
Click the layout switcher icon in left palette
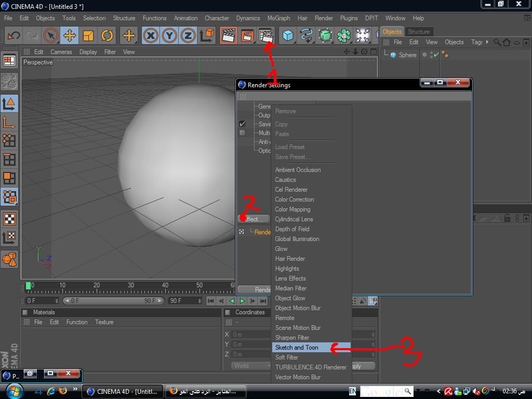[x=9, y=61]
